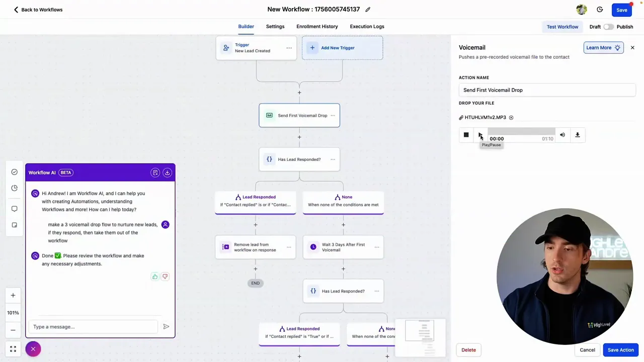Switch to the Enrollment History tab
The height and width of the screenshot is (362, 644).
pyautogui.click(x=317, y=27)
